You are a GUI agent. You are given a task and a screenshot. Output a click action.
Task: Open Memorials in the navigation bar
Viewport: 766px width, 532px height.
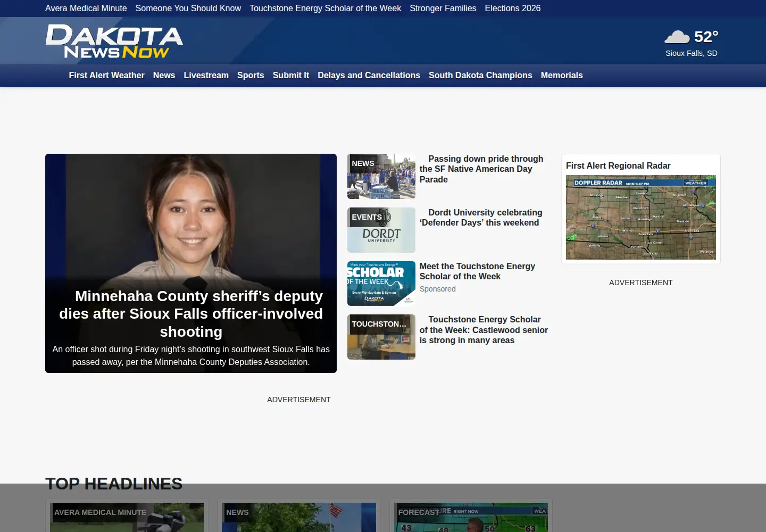click(562, 75)
